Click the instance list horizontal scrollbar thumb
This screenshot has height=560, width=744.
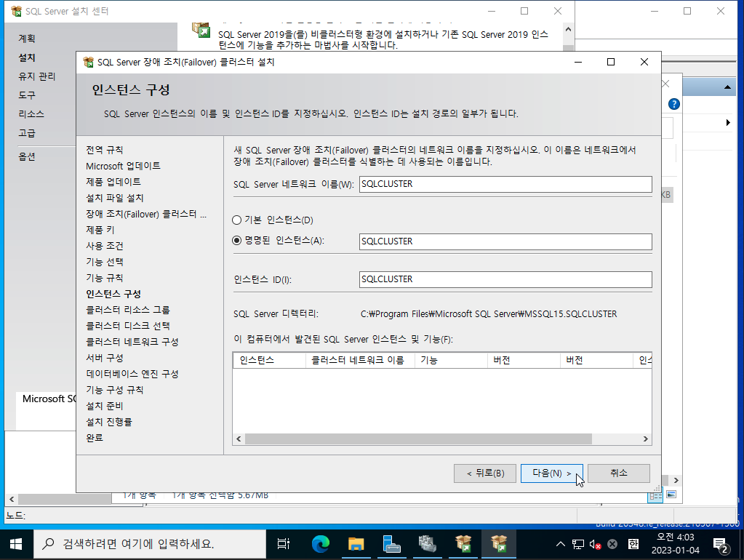(418, 439)
